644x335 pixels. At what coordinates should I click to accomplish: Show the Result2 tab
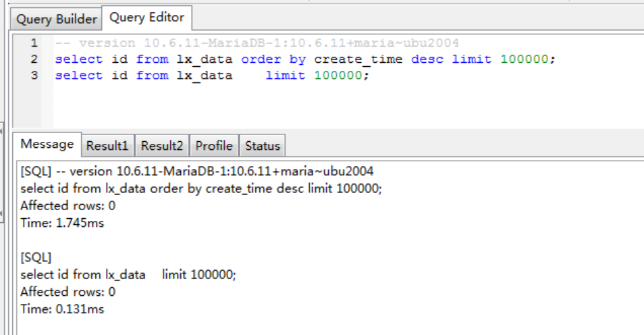[162, 145]
